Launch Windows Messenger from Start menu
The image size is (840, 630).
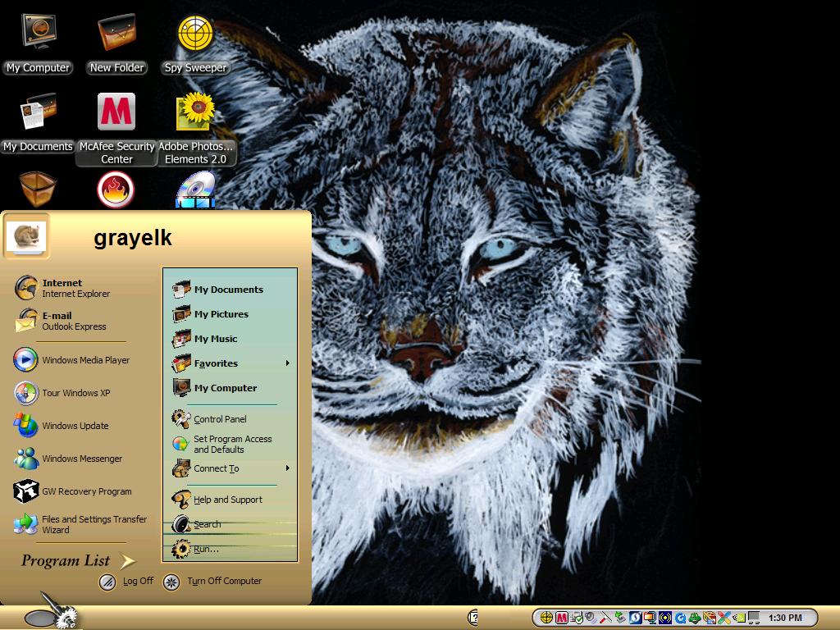coord(71,459)
